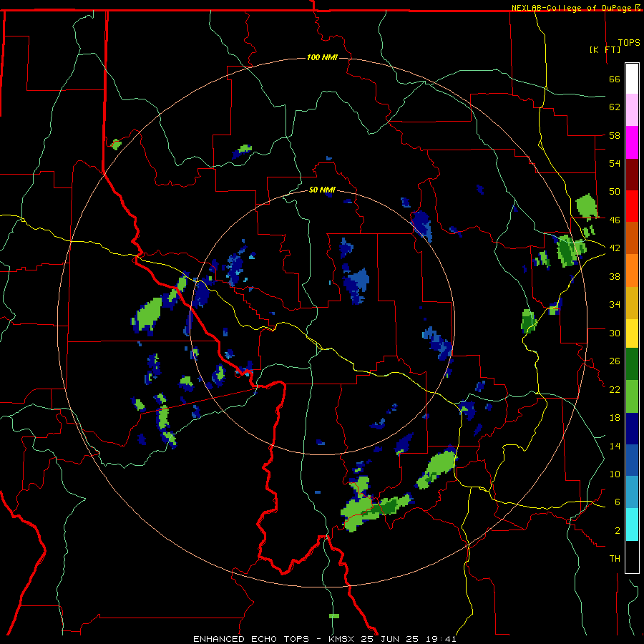Click the '58' legend value
The image size is (644, 644).
615,135
